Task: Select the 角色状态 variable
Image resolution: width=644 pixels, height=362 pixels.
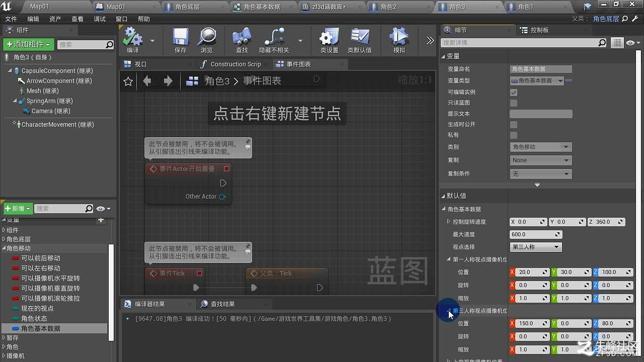Action: (x=34, y=319)
